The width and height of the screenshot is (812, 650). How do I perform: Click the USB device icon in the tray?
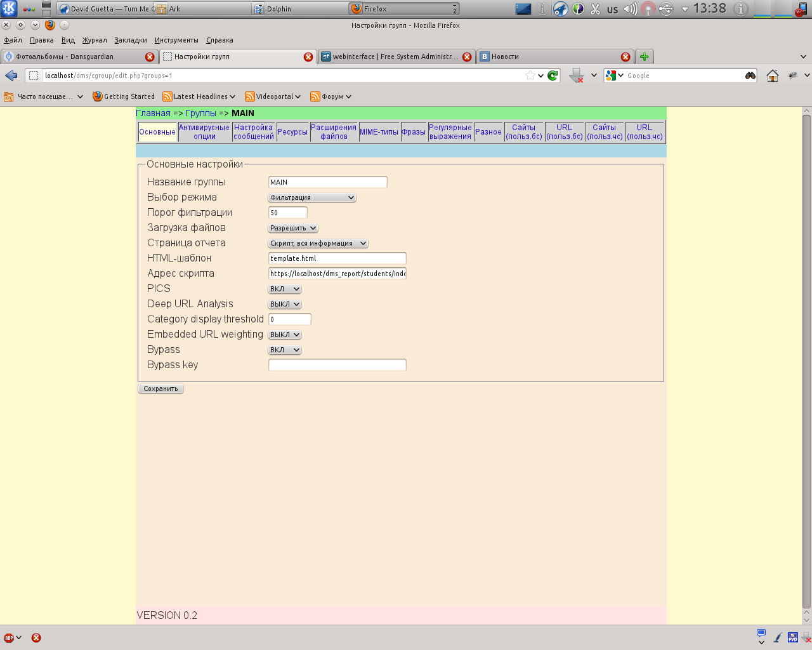point(665,9)
